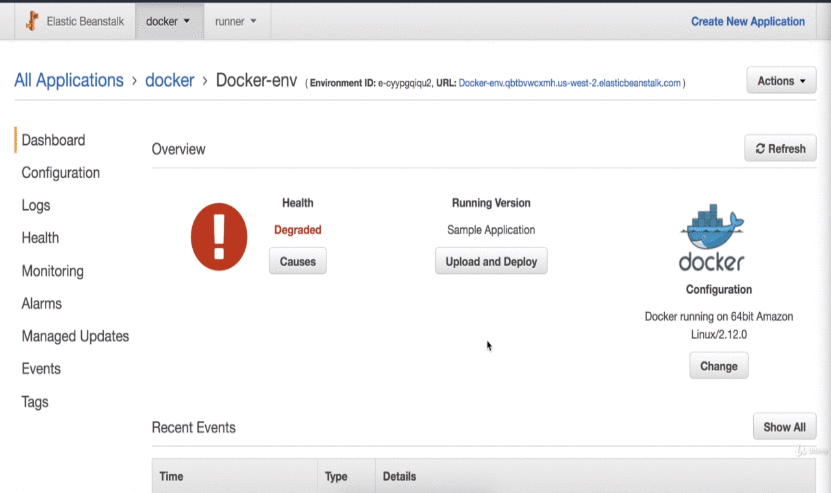Click the Recent Events heading
The height and width of the screenshot is (493, 831).
coord(193,427)
